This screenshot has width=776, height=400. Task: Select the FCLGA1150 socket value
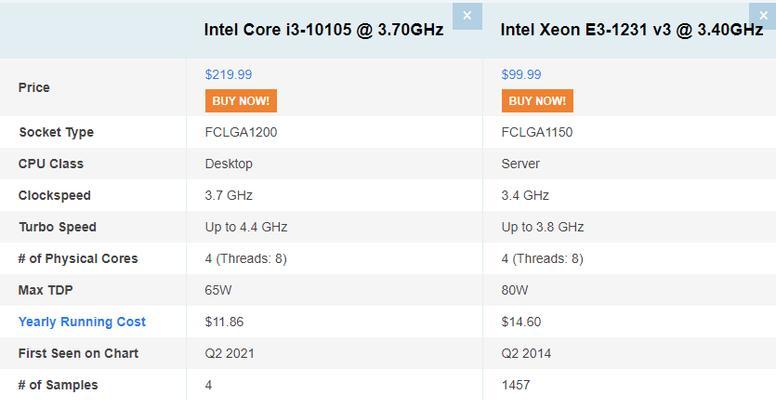537,132
